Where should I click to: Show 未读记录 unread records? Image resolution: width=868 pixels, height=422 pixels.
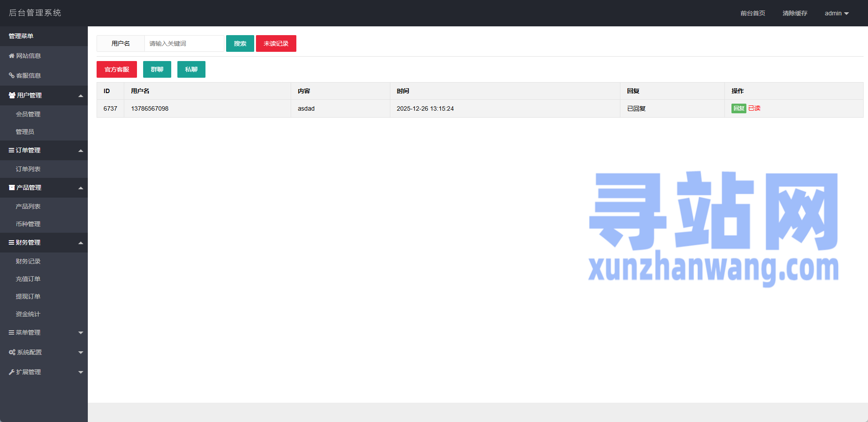[276, 43]
